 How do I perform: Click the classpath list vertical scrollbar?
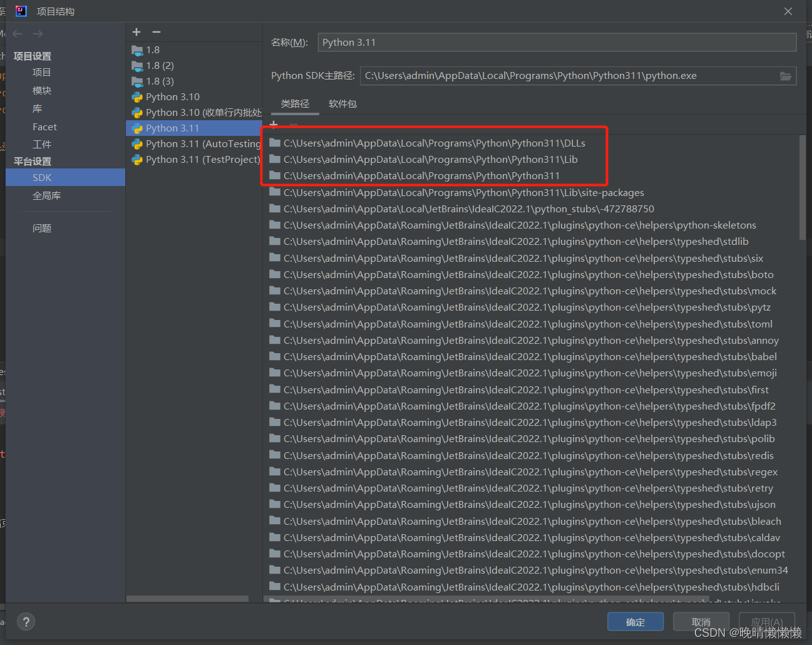point(803,188)
